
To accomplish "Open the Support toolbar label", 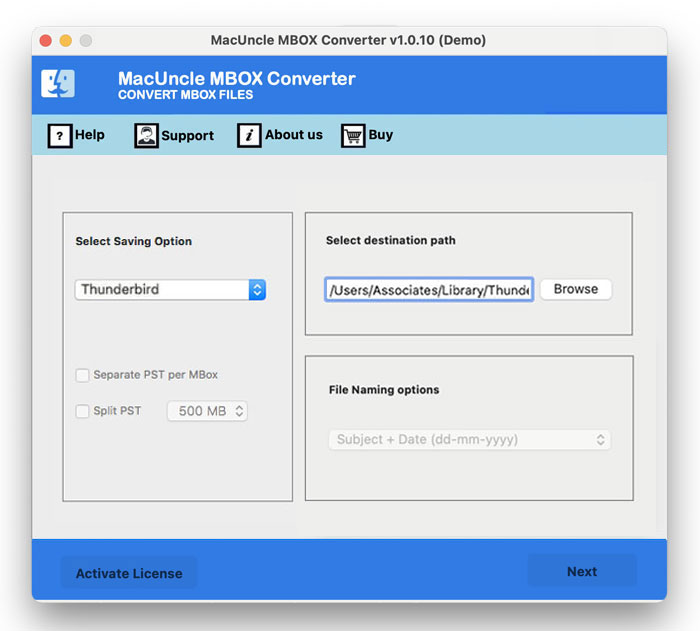I will [188, 136].
